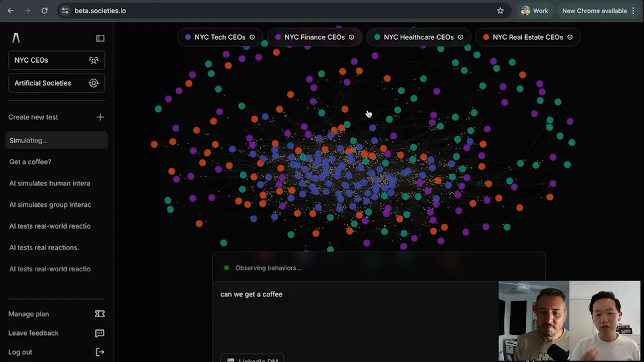Click the info icon on NYC Real Estate CEOs

(x=570, y=37)
